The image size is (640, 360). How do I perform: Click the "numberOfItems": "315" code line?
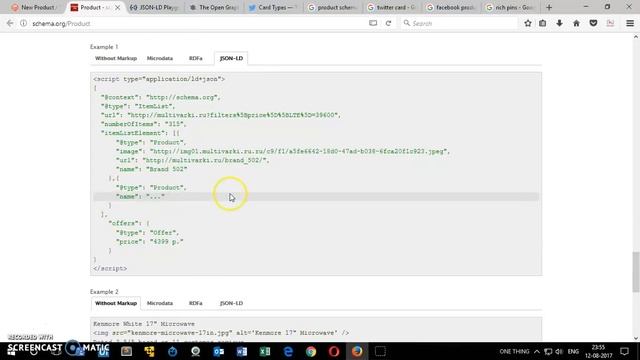(143, 124)
